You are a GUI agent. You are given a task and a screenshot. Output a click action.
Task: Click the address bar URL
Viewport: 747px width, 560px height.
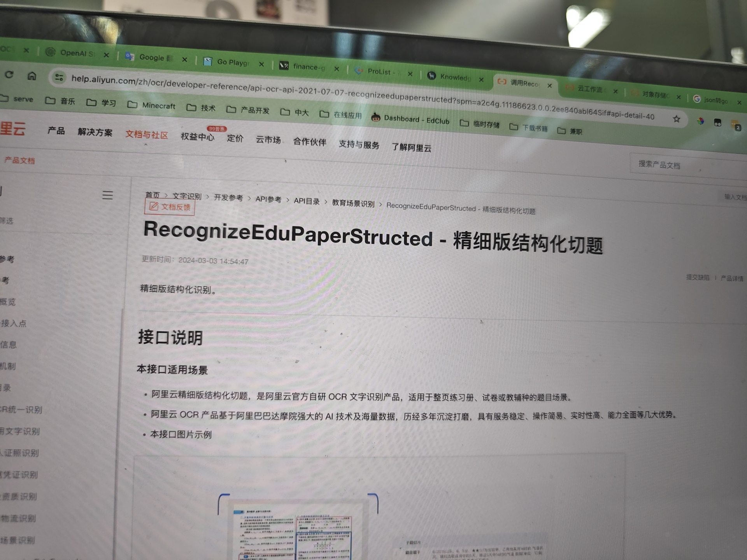[x=363, y=96]
